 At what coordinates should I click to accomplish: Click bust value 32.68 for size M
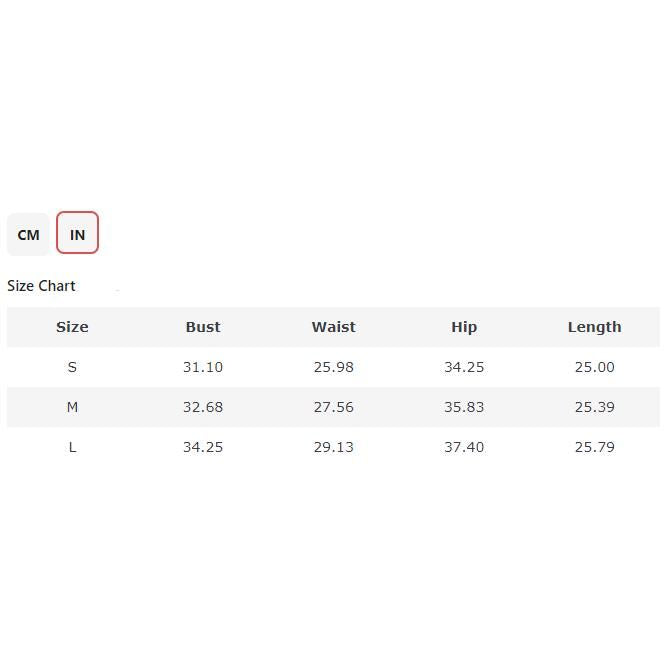[203, 407]
